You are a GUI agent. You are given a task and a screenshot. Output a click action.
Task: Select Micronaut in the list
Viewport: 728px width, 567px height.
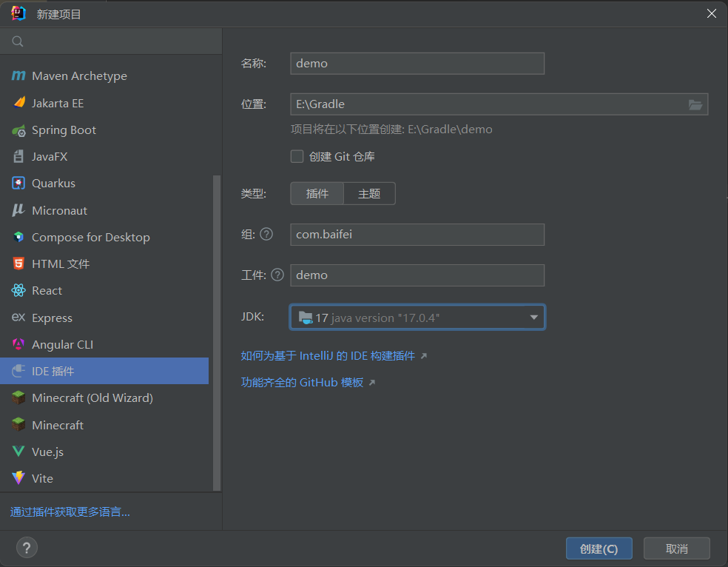click(x=104, y=210)
